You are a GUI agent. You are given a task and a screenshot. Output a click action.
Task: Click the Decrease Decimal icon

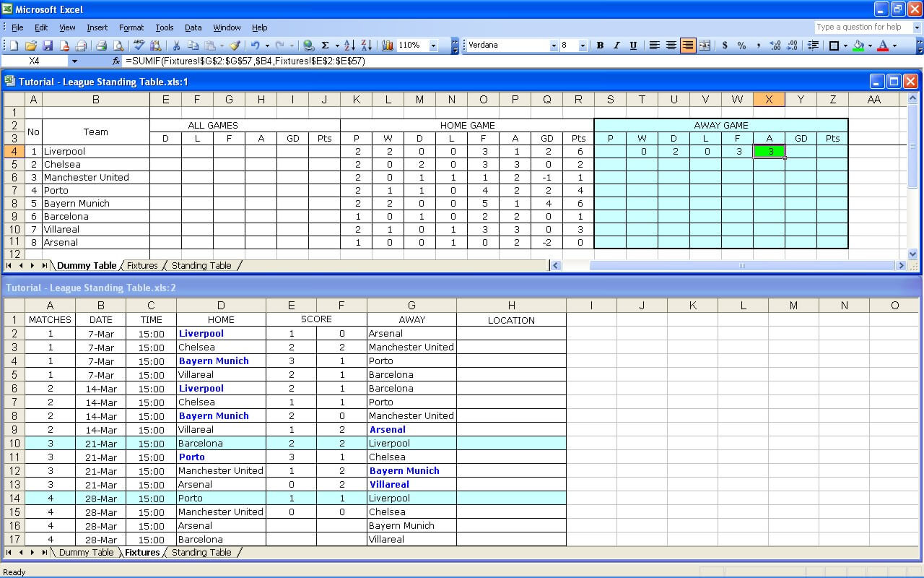click(x=792, y=46)
